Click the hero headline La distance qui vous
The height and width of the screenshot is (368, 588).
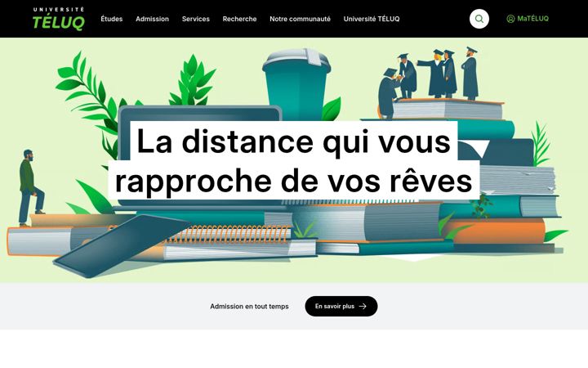click(x=294, y=141)
